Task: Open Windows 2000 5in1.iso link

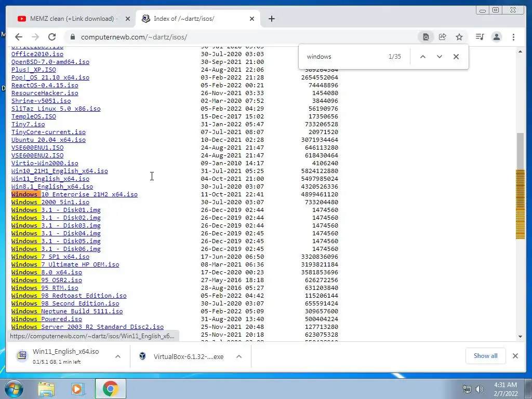Action: 50,202
